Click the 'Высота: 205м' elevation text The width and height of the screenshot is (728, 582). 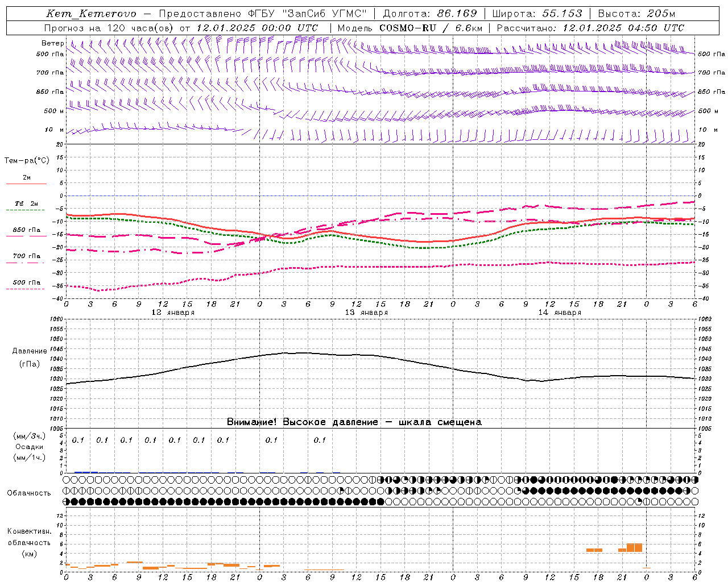point(636,14)
